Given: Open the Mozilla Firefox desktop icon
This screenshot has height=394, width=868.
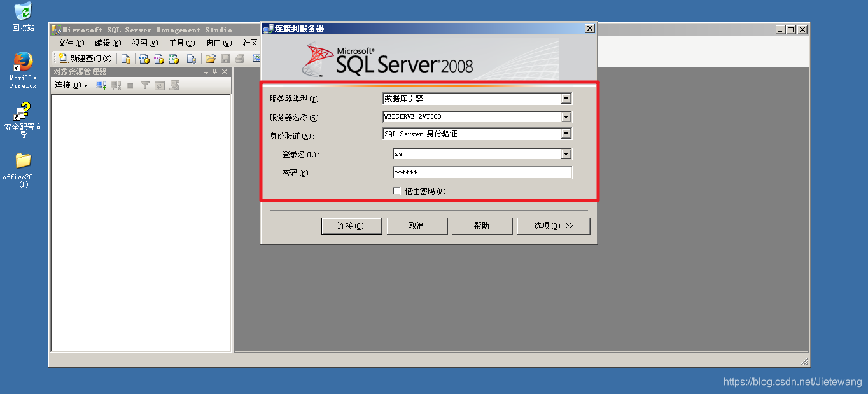Looking at the screenshot, I should click(x=23, y=69).
